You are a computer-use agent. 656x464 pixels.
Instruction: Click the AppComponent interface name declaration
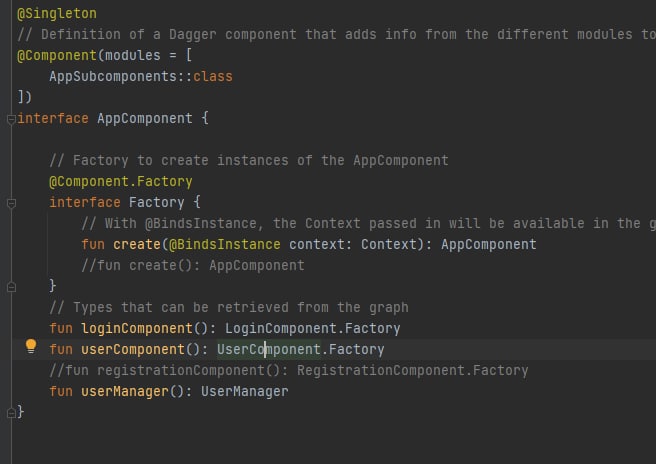pyautogui.click(x=144, y=118)
